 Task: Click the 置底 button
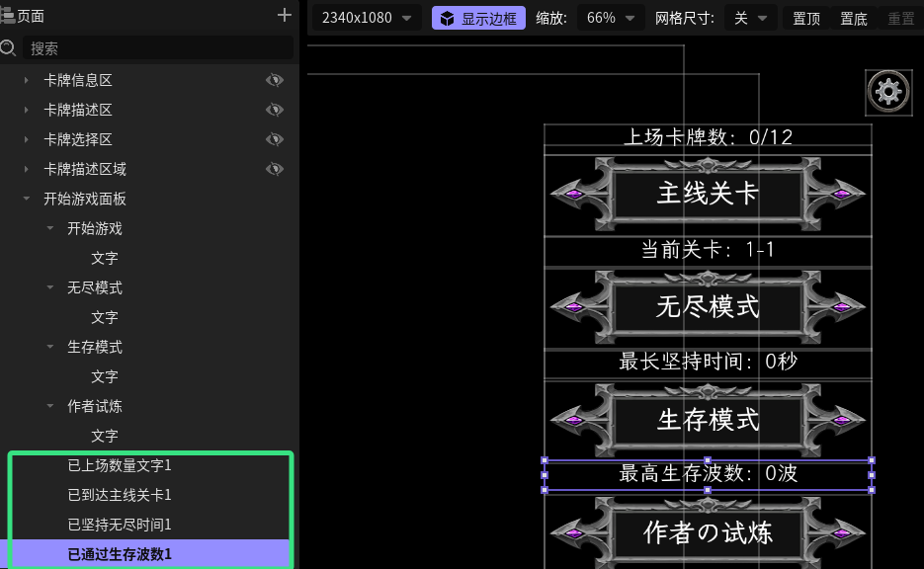[853, 18]
